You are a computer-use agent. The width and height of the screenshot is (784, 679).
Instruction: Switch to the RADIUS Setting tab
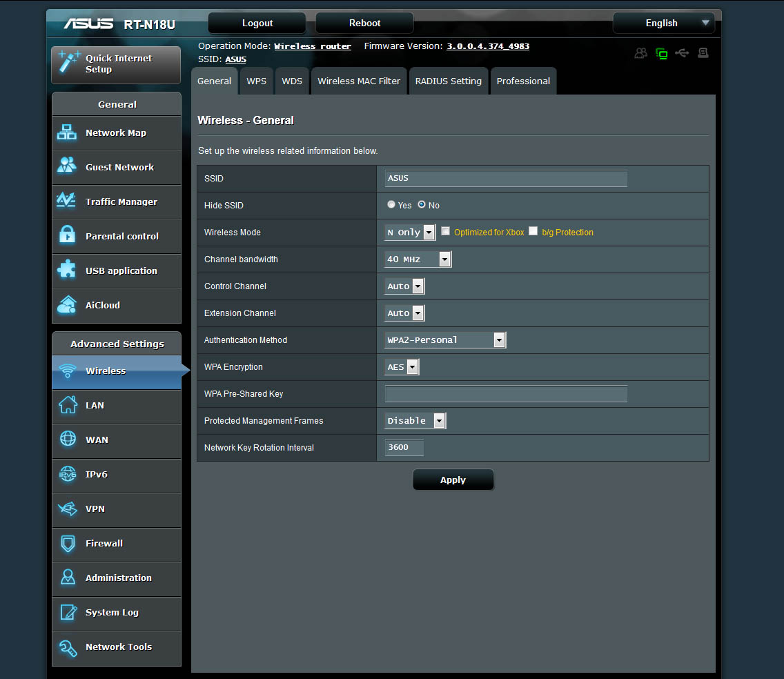tap(449, 81)
